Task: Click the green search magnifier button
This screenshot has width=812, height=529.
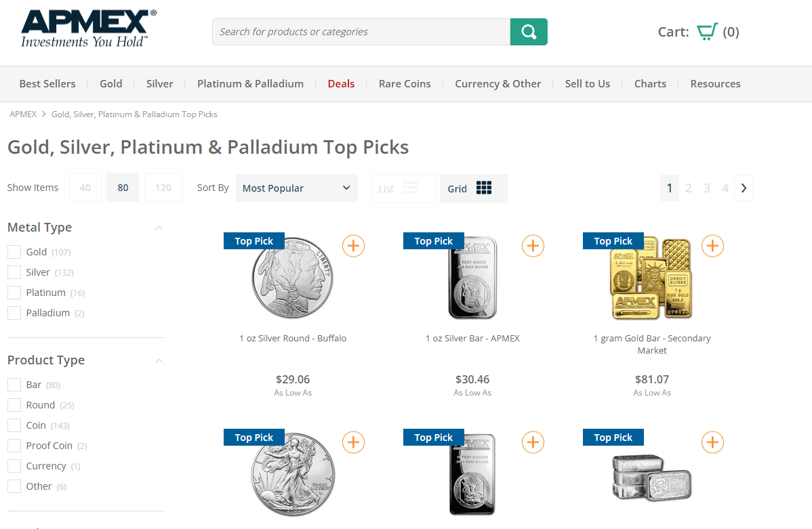Action: pyautogui.click(x=529, y=32)
